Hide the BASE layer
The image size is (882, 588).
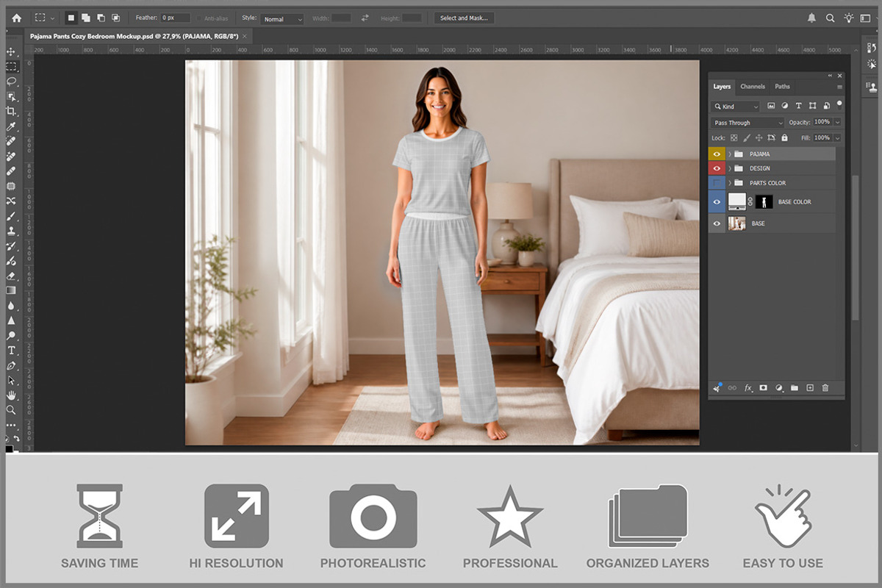pos(717,223)
